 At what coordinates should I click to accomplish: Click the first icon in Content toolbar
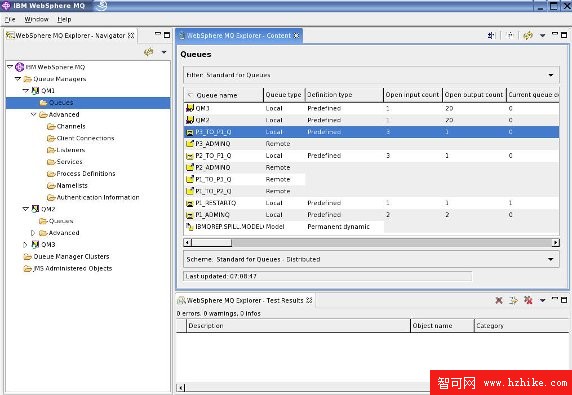pyautogui.click(x=491, y=35)
